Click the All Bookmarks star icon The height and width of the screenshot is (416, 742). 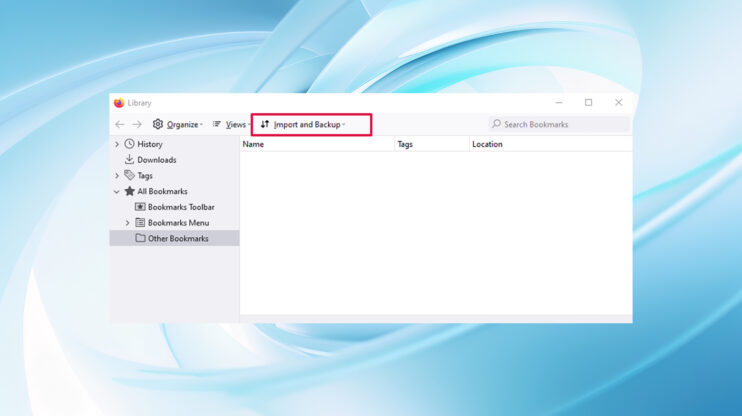[x=129, y=191]
